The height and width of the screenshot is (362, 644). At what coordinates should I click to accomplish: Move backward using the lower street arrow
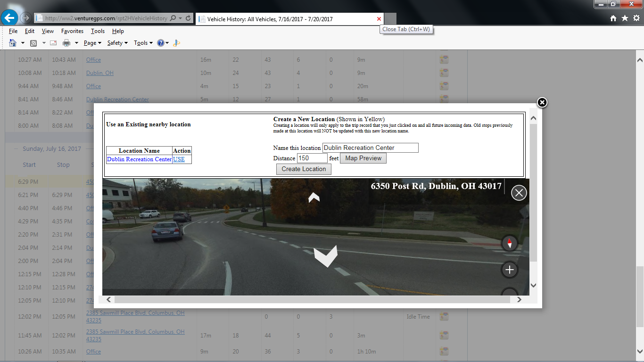click(x=326, y=256)
